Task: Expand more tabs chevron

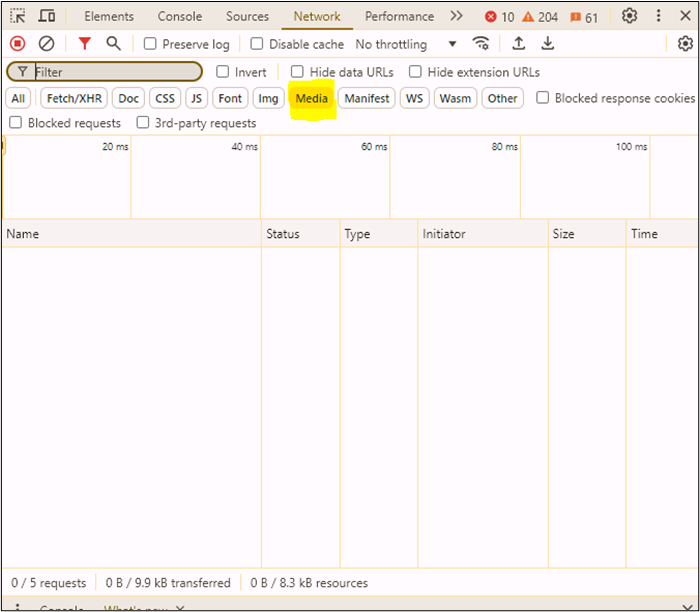Action: (456, 17)
